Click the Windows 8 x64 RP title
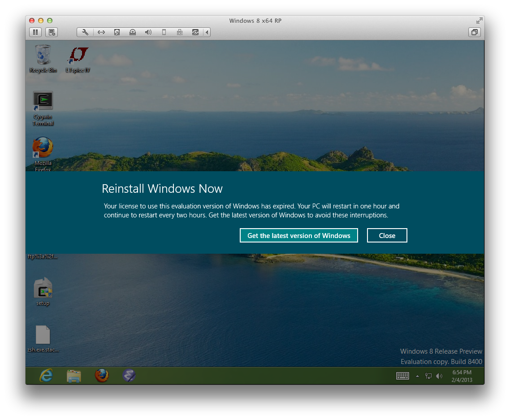The image size is (510, 420). (255, 21)
